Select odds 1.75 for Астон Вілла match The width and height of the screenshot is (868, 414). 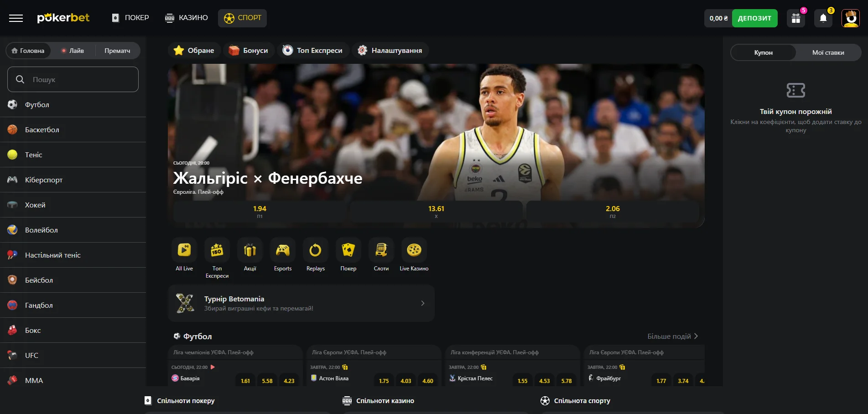point(384,381)
